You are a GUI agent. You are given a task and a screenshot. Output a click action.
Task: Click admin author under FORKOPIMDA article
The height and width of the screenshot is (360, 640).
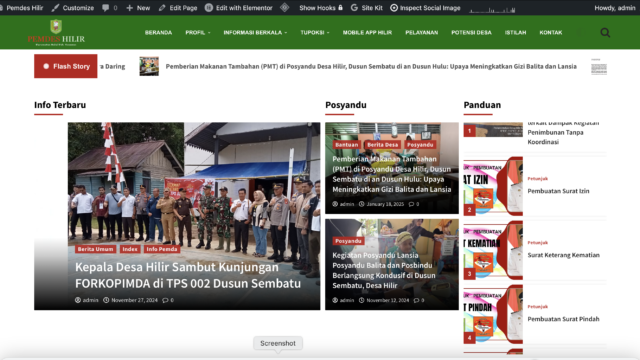tap(87, 300)
